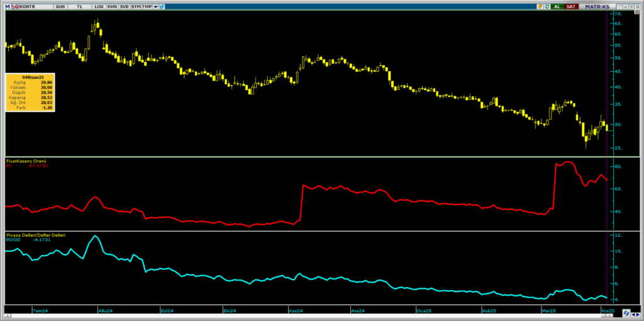Toggle the KHN option
The height and width of the screenshot is (321, 644).
click(x=112, y=6)
